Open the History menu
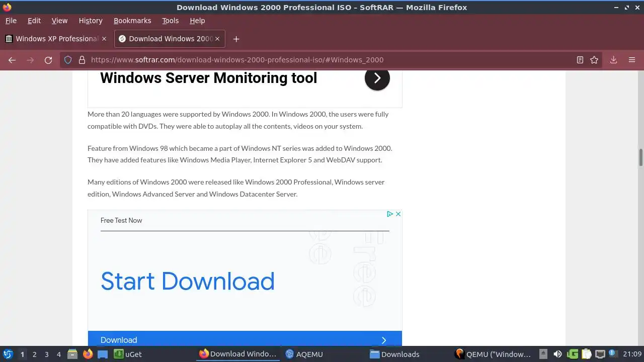 (x=91, y=21)
